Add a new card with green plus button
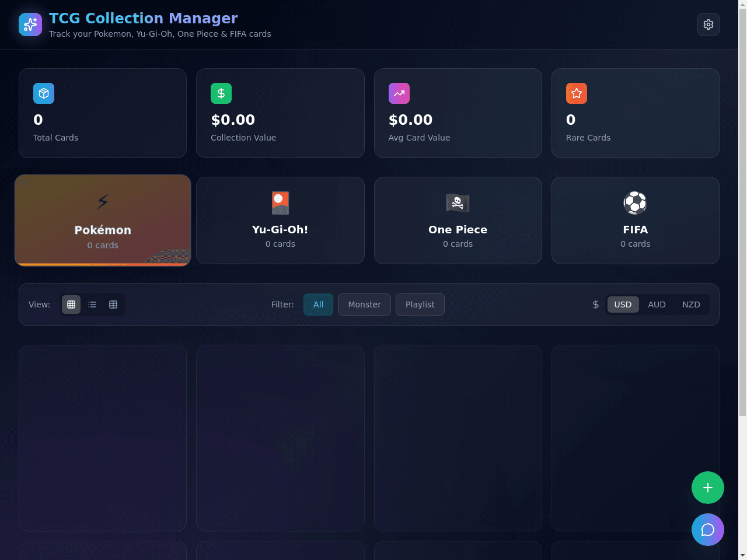 point(708,488)
